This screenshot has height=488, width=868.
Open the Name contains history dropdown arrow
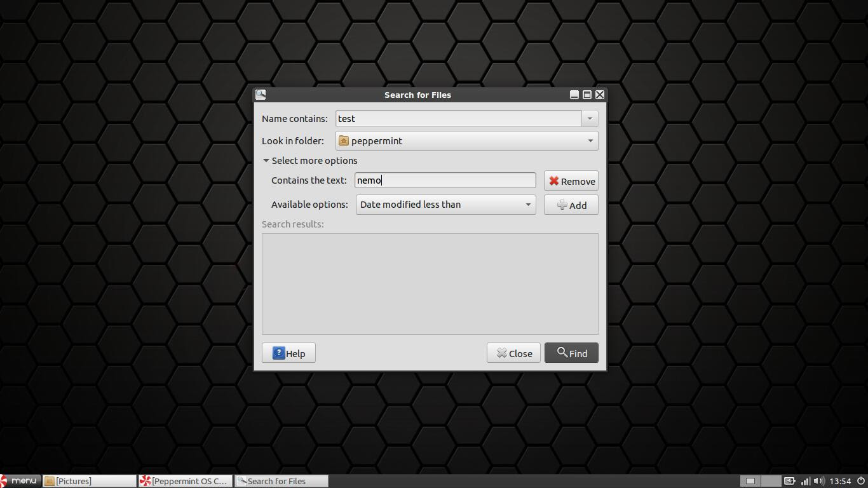pos(590,119)
